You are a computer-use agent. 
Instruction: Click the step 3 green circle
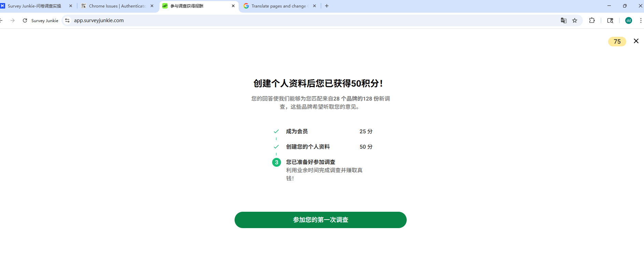(276, 162)
